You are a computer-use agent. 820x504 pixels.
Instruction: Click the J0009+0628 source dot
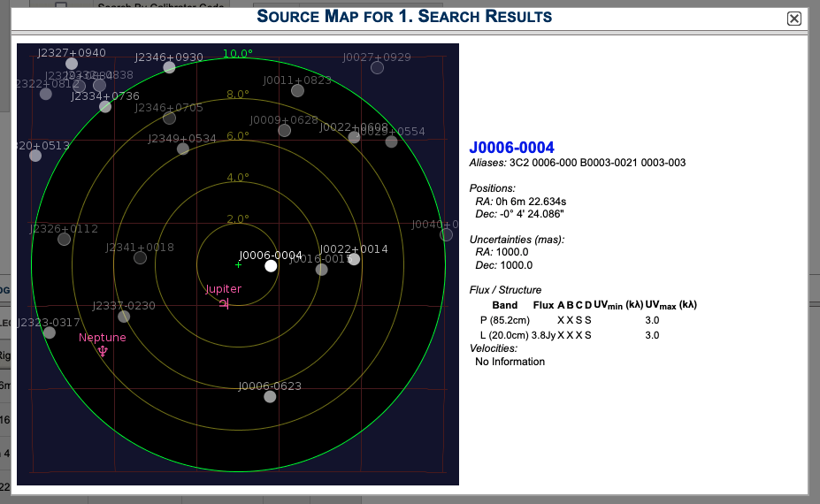coord(284,130)
